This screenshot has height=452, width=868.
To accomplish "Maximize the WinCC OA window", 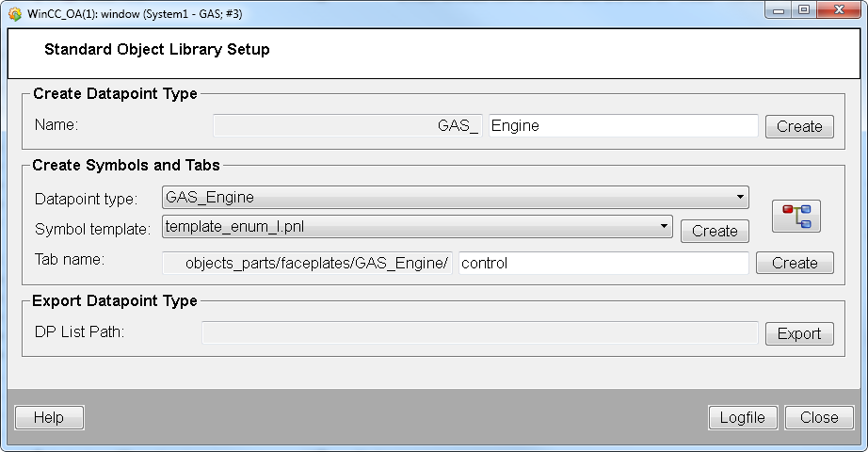I will pyautogui.click(x=803, y=9).
